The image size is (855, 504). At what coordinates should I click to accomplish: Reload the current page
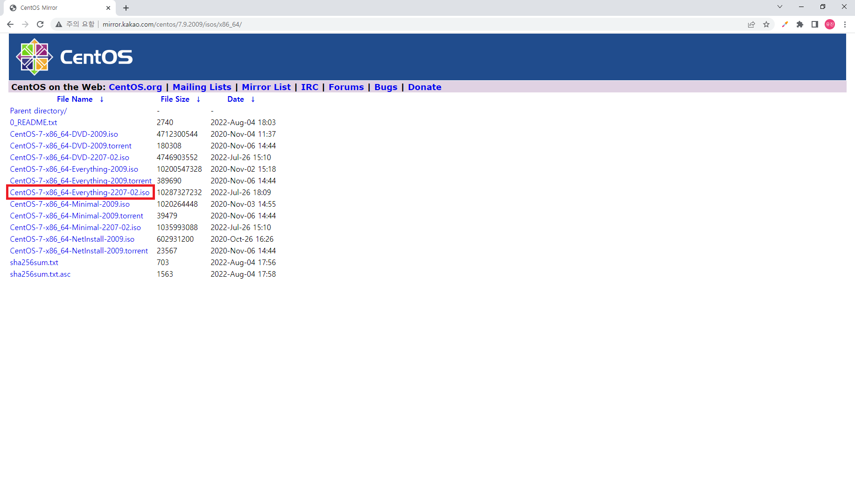40,24
